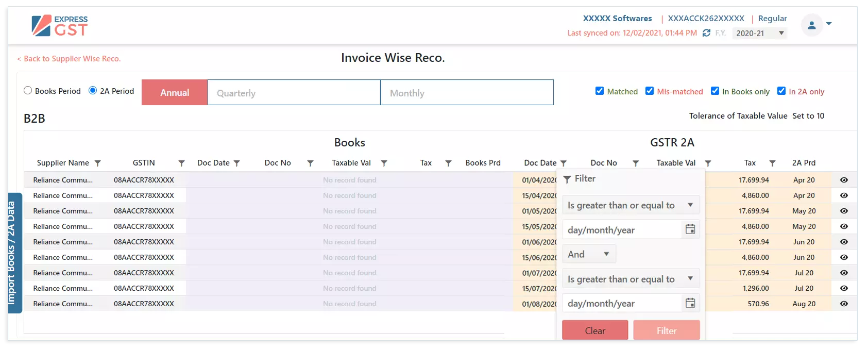Click the 570.96 tax value cell

[x=758, y=304]
